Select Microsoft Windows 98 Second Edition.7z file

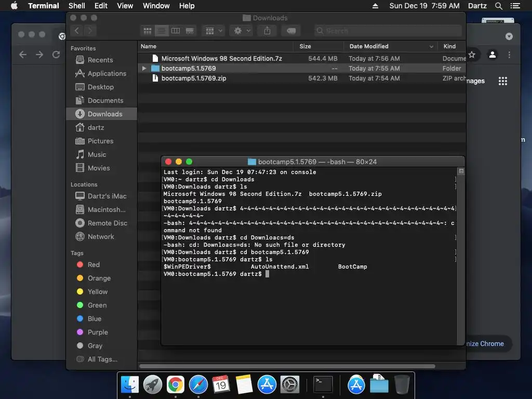(302, 58)
